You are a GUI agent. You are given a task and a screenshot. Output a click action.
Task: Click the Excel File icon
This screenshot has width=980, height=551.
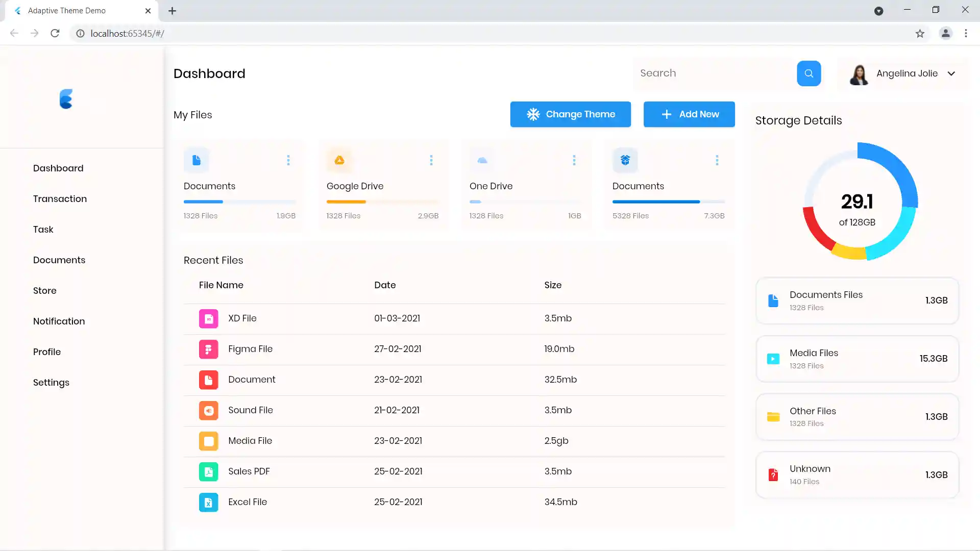coord(208,503)
